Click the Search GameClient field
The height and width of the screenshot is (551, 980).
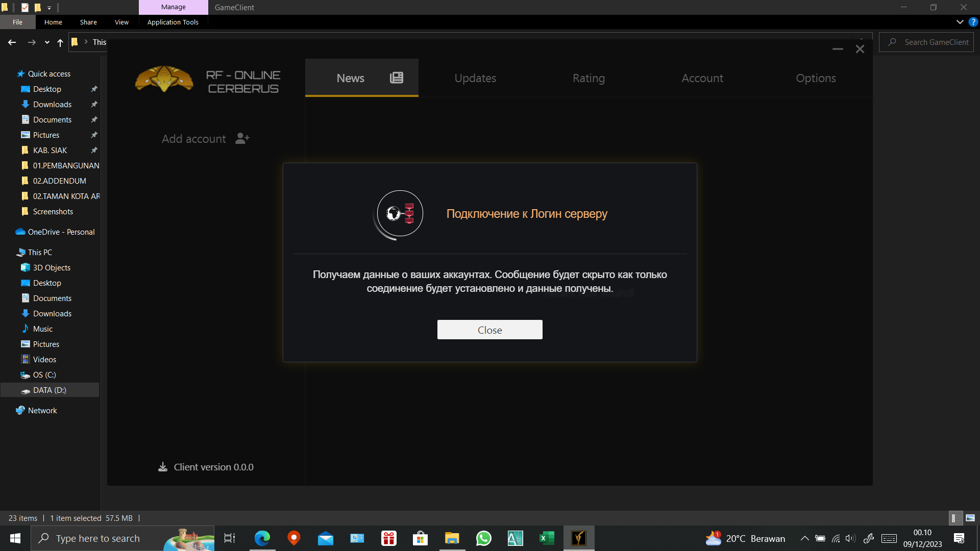click(x=926, y=42)
